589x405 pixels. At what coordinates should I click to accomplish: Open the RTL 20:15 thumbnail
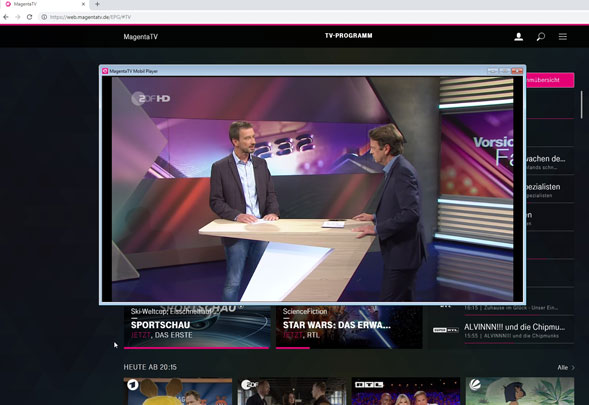click(406, 391)
